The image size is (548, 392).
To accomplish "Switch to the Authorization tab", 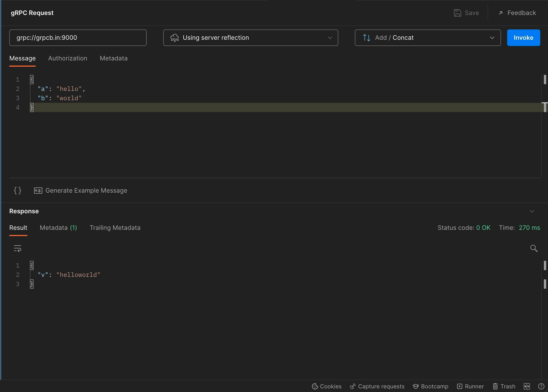I will [67, 58].
